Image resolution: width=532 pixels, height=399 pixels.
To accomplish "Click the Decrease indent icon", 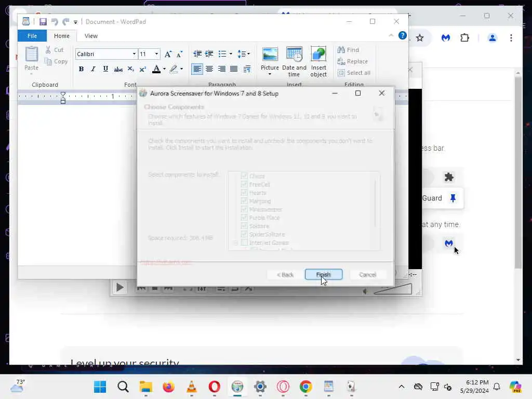I will pyautogui.click(x=197, y=54).
